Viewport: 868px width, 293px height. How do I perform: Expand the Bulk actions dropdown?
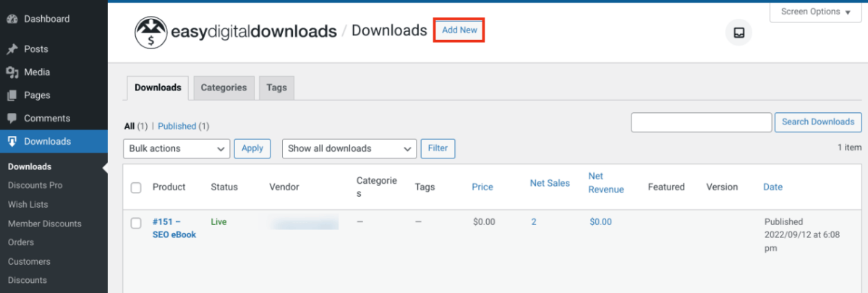point(176,148)
